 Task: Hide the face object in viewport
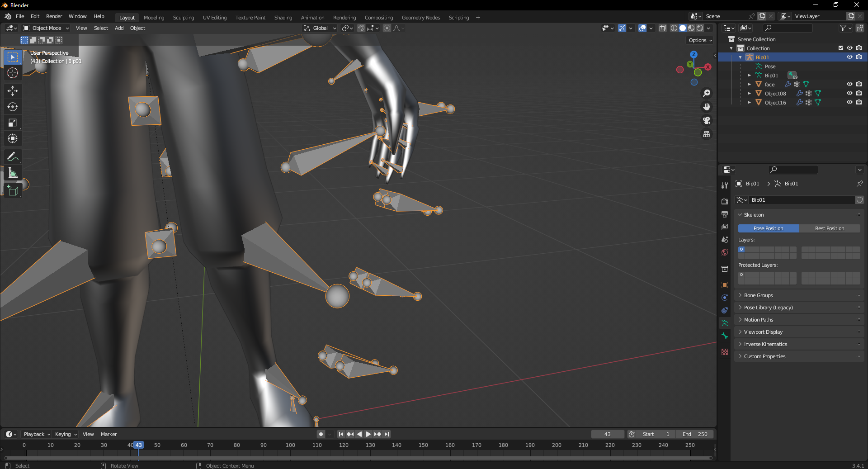[x=849, y=84]
